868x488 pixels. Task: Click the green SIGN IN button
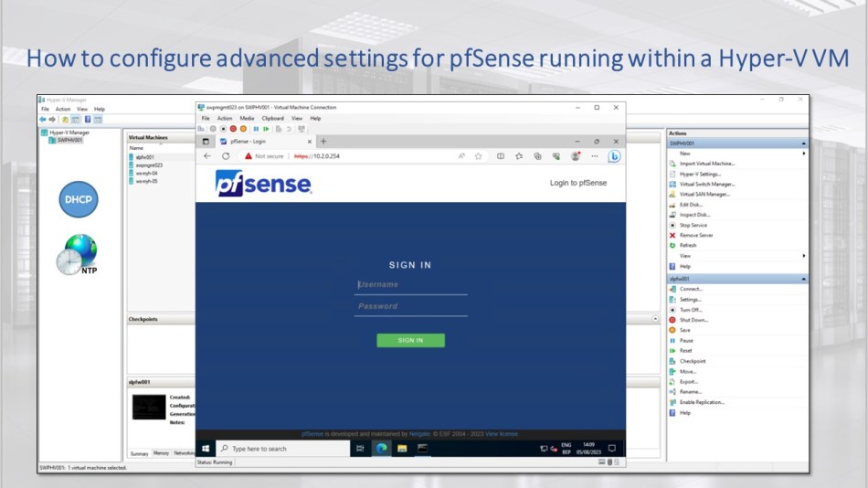tap(410, 340)
